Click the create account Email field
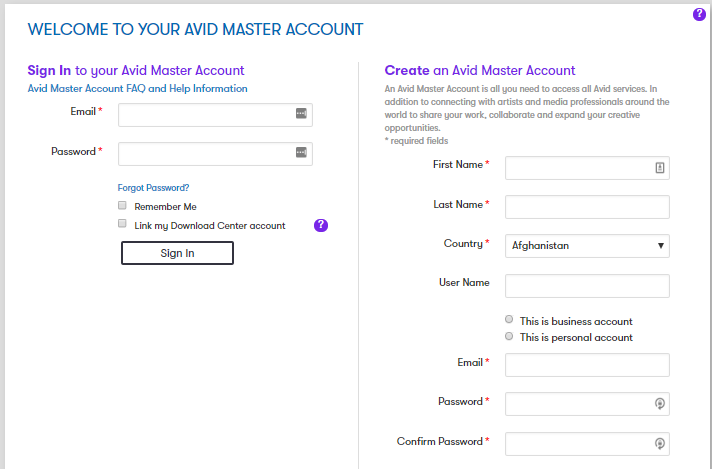 (x=587, y=365)
